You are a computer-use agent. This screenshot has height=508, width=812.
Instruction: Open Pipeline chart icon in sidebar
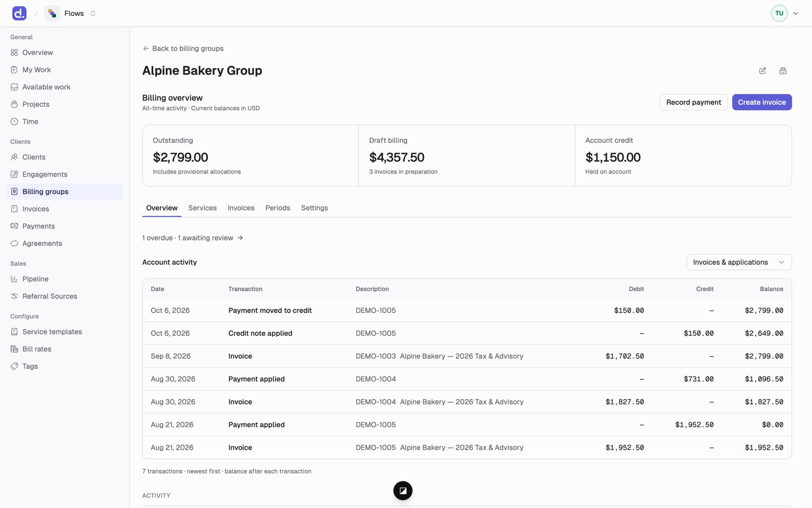(14, 279)
